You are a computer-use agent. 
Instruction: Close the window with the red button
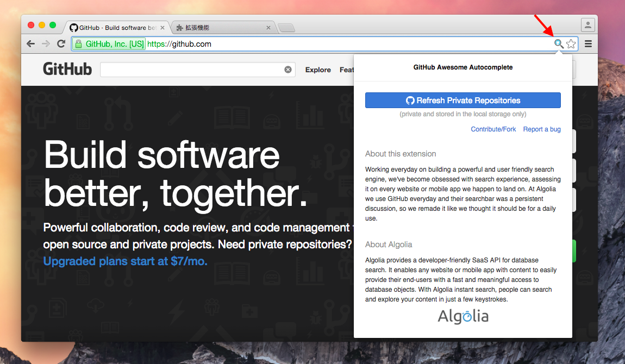(30, 25)
